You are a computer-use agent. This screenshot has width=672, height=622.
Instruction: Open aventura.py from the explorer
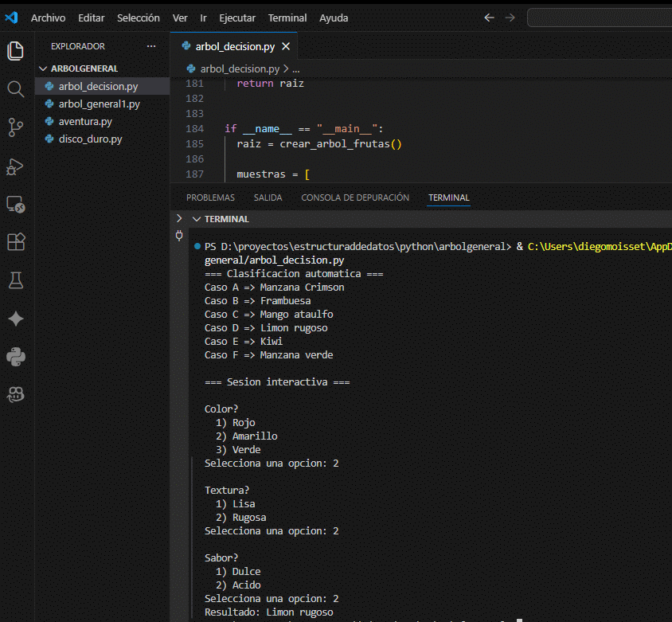pyautogui.click(x=84, y=122)
